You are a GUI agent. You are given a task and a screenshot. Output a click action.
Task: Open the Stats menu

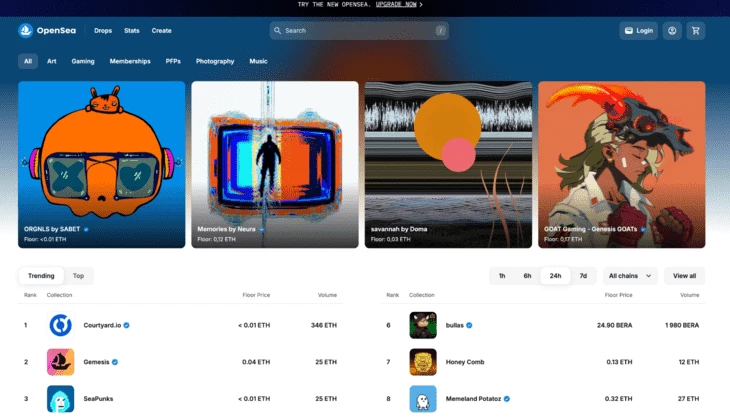click(132, 31)
